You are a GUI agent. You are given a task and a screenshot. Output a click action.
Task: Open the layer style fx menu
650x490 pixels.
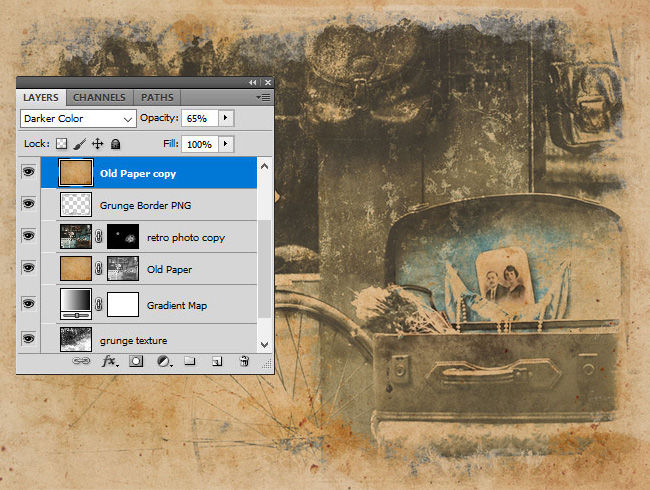tap(110, 362)
